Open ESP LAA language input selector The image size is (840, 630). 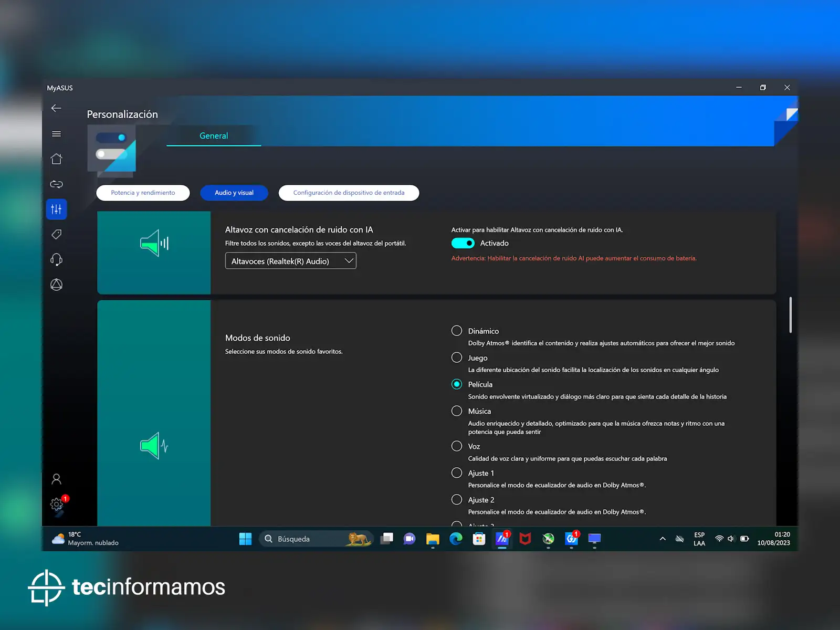click(699, 539)
